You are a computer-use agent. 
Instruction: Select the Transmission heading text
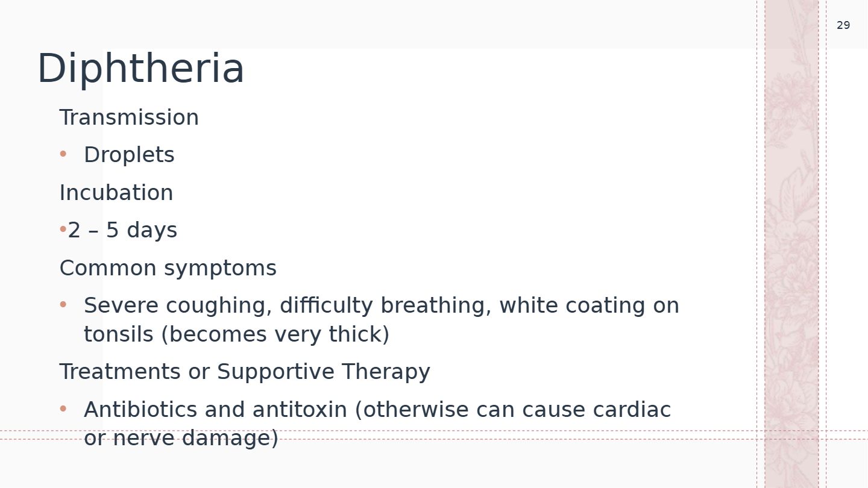click(x=129, y=117)
